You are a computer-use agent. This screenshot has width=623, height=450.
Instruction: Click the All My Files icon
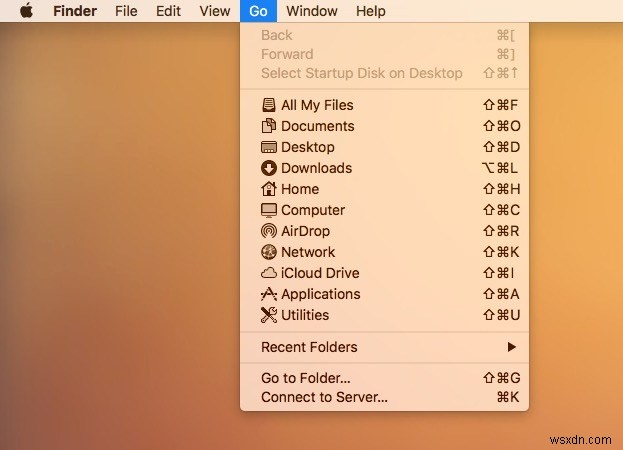click(x=269, y=105)
